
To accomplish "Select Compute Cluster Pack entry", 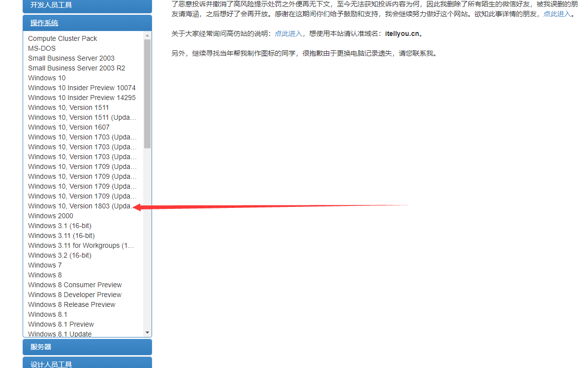I will tap(62, 38).
